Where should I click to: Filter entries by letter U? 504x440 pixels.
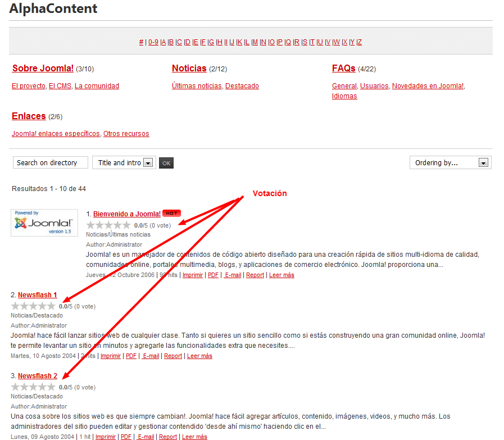click(320, 42)
